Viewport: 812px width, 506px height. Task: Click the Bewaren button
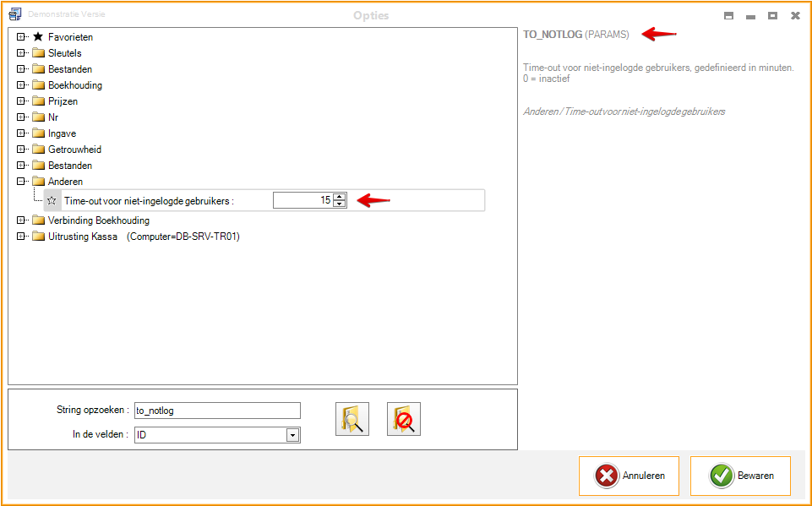point(740,476)
